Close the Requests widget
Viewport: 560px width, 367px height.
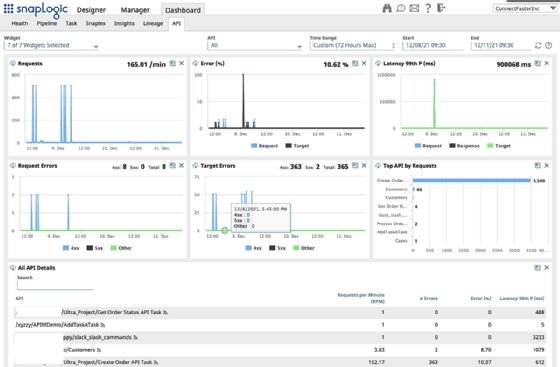point(181,63)
